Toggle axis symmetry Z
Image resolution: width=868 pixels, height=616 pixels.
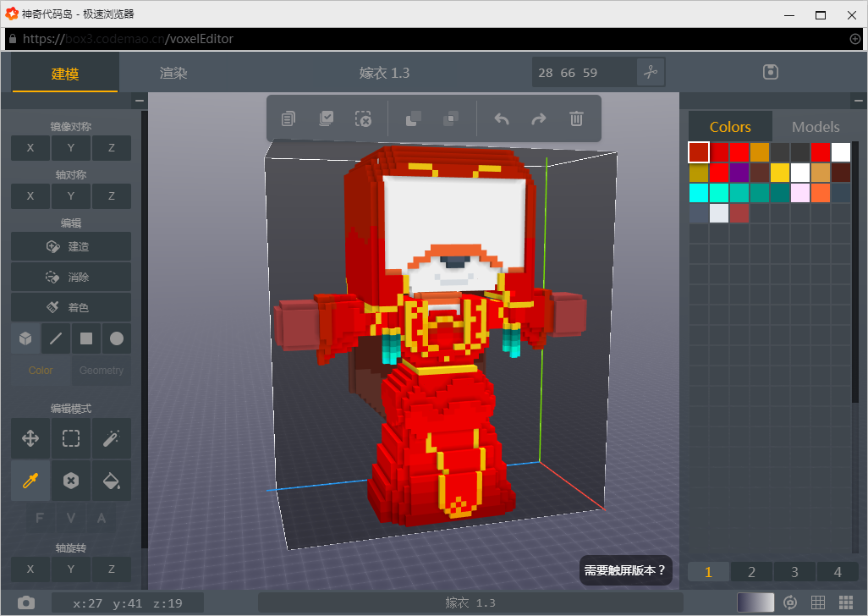click(112, 196)
